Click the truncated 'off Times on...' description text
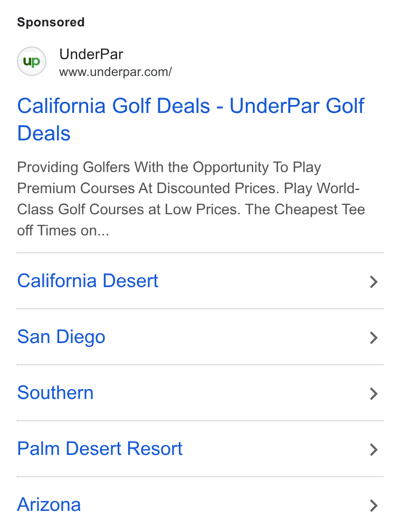Image resolution: width=401 pixels, height=532 pixels. click(x=63, y=230)
